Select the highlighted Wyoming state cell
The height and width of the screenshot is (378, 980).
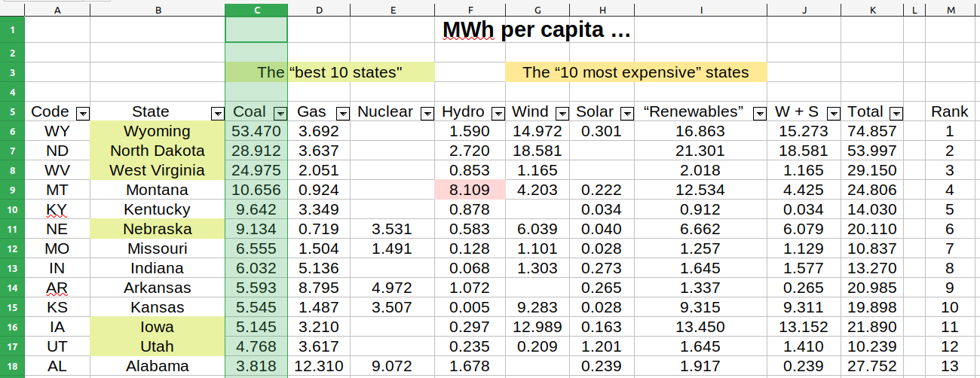click(x=157, y=131)
